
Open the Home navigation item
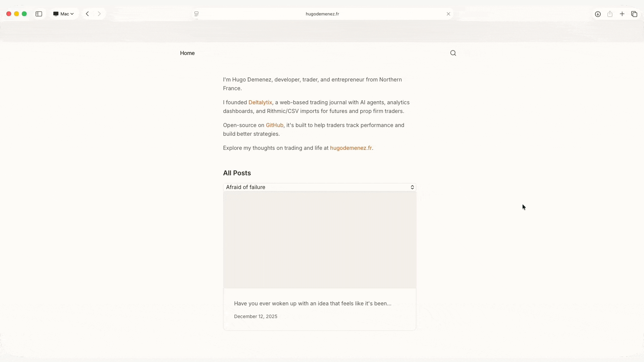(x=187, y=53)
